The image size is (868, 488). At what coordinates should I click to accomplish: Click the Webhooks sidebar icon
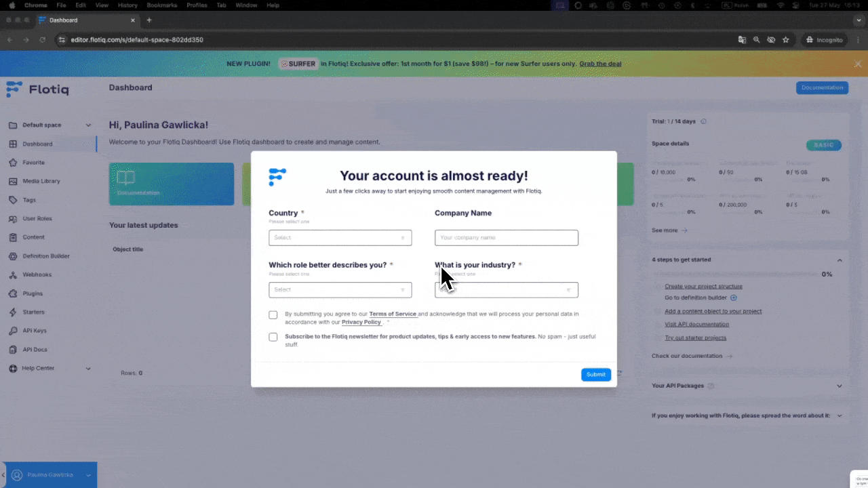pyautogui.click(x=13, y=274)
